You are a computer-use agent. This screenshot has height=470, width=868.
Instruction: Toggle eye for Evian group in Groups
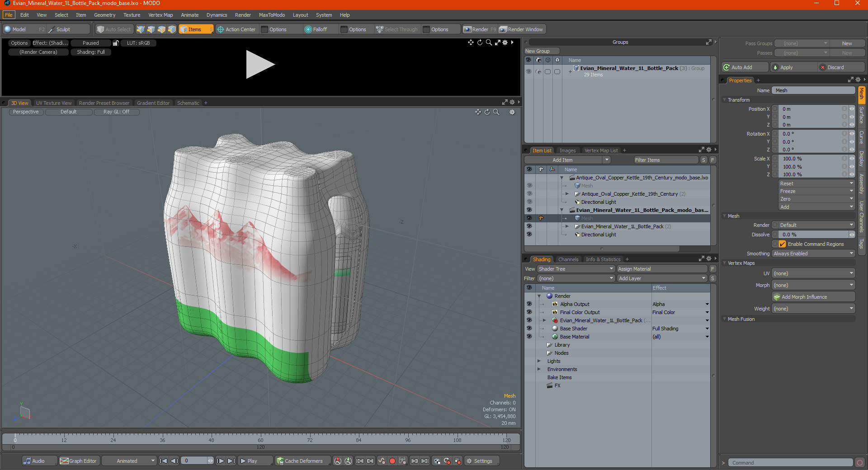click(x=528, y=71)
